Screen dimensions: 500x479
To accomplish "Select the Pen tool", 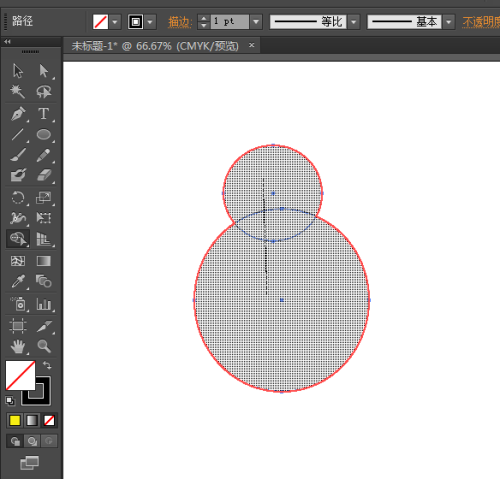I will [x=18, y=114].
